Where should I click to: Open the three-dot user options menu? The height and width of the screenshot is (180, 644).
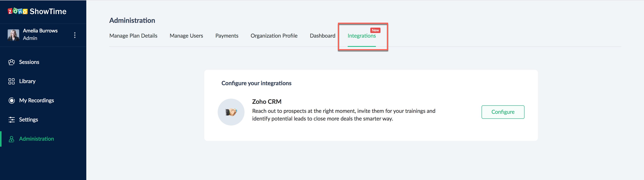point(74,35)
